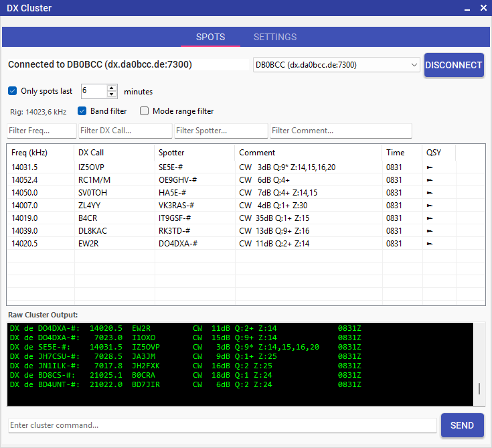Click the SEND button
Screen dimensions: 492x448
462,425
